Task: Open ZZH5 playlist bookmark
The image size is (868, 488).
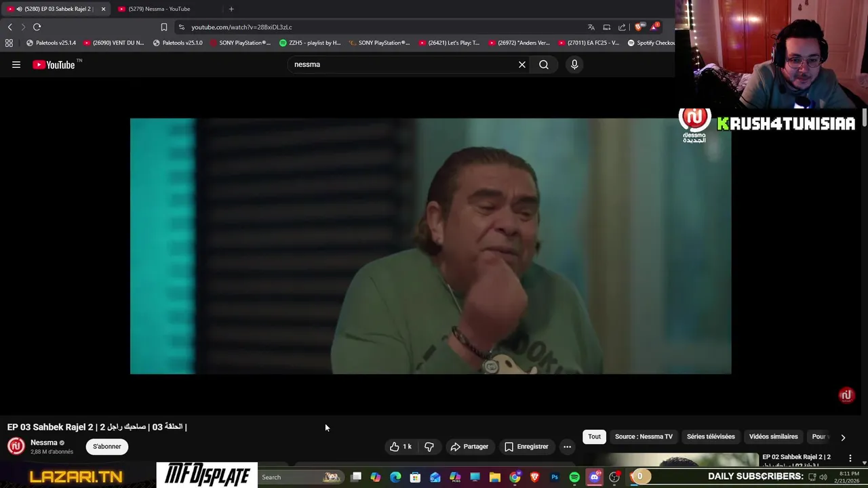Action: [310, 43]
